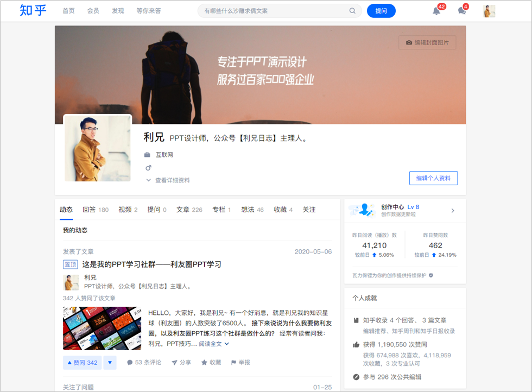Click 昨日阅读 value 41,210
Screen dimensions: 532x392
coord(374,245)
